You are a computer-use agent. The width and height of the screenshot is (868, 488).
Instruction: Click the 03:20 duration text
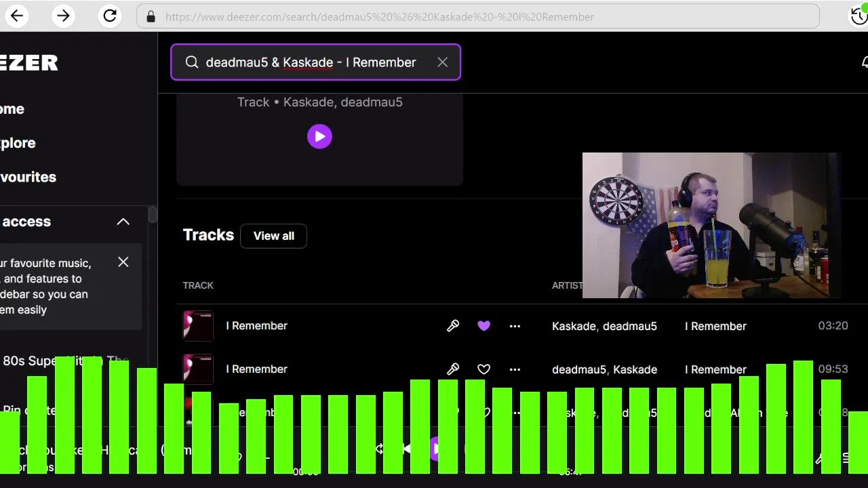point(833,326)
